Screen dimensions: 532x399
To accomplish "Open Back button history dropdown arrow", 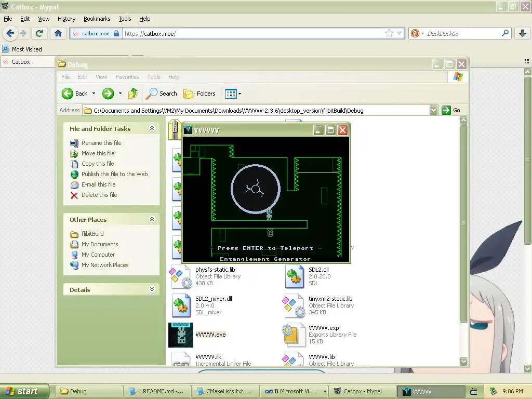I will [x=94, y=94].
